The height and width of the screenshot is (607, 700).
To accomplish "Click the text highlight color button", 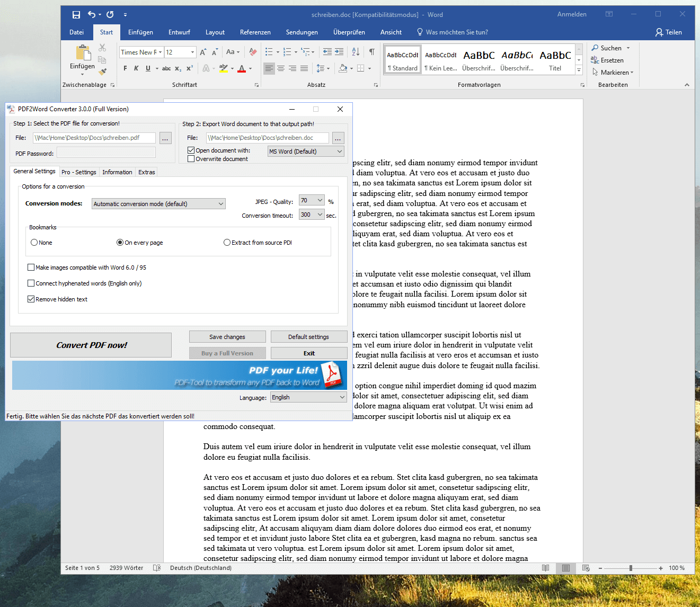I will click(x=223, y=68).
